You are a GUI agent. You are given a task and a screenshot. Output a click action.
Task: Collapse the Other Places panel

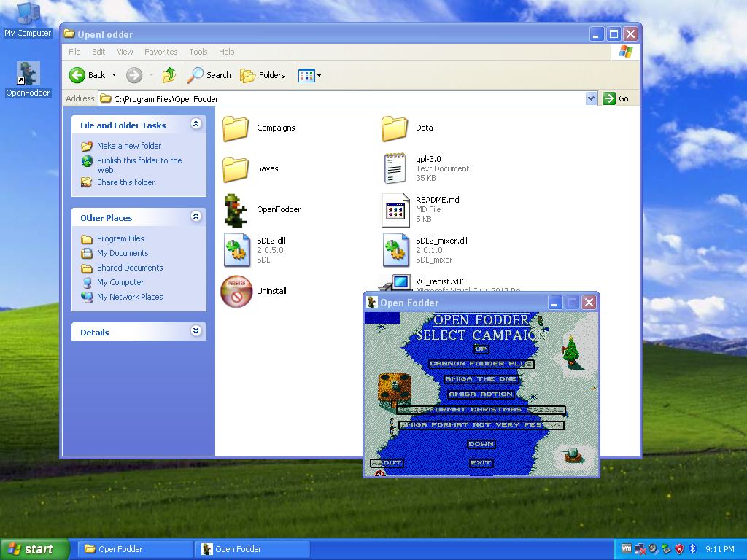pos(196,217)
